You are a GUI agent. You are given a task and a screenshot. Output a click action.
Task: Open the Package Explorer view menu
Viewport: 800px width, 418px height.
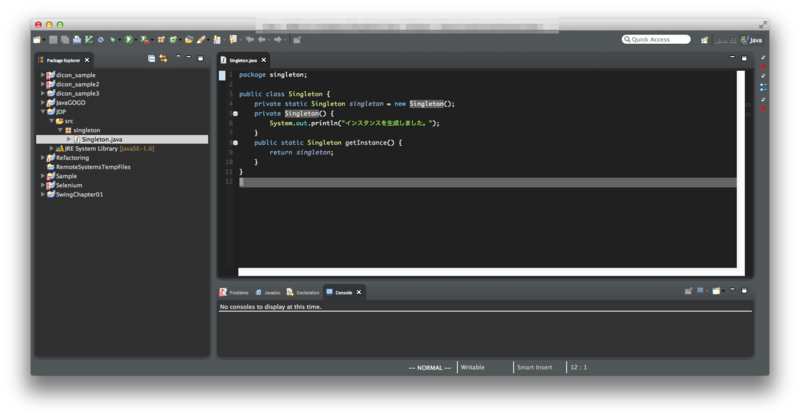coord(178,56)
